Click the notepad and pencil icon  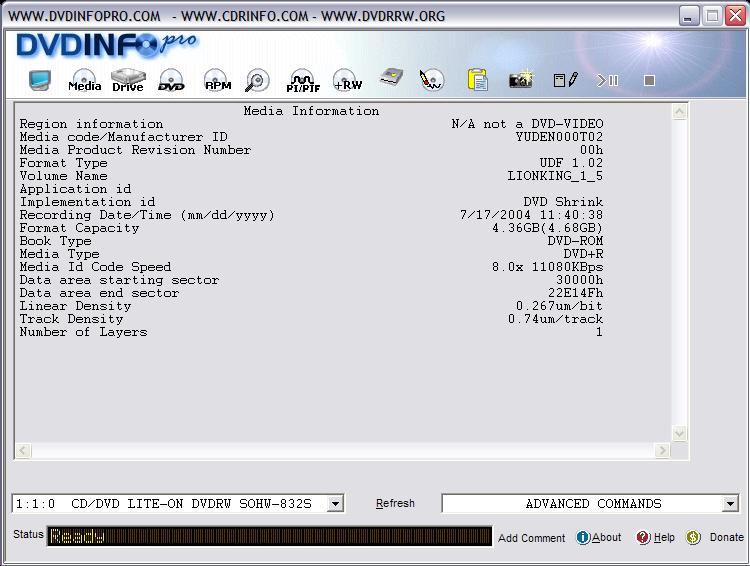(566, 80)
